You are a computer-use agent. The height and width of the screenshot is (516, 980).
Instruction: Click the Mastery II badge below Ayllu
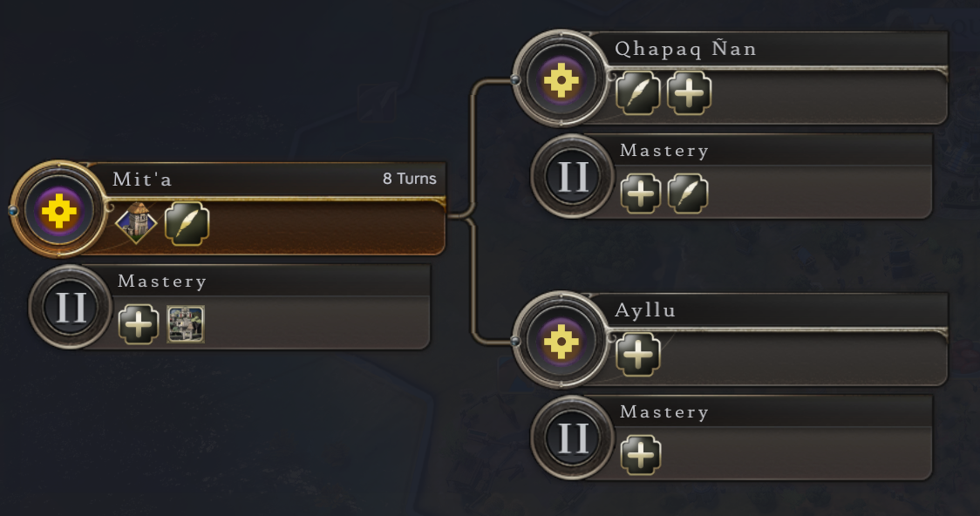tap(573, 438)
